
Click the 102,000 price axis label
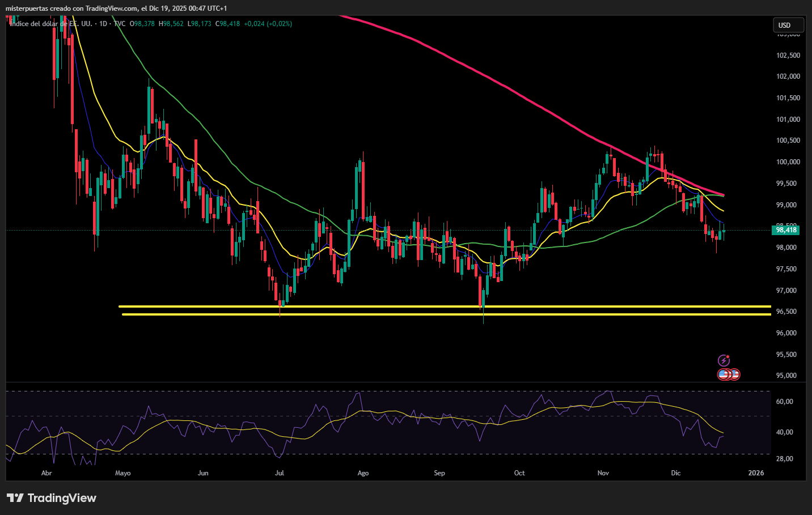click(788, 76)
